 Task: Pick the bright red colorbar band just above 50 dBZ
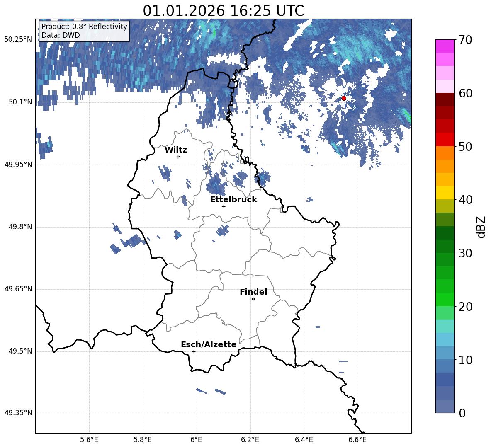tap(445, 140)
